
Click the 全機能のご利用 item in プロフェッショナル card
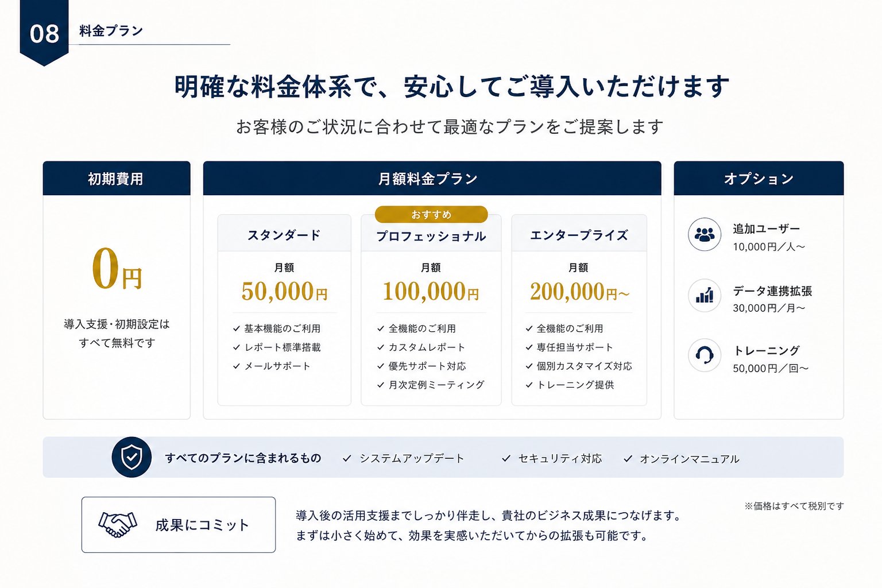point(422,328)
